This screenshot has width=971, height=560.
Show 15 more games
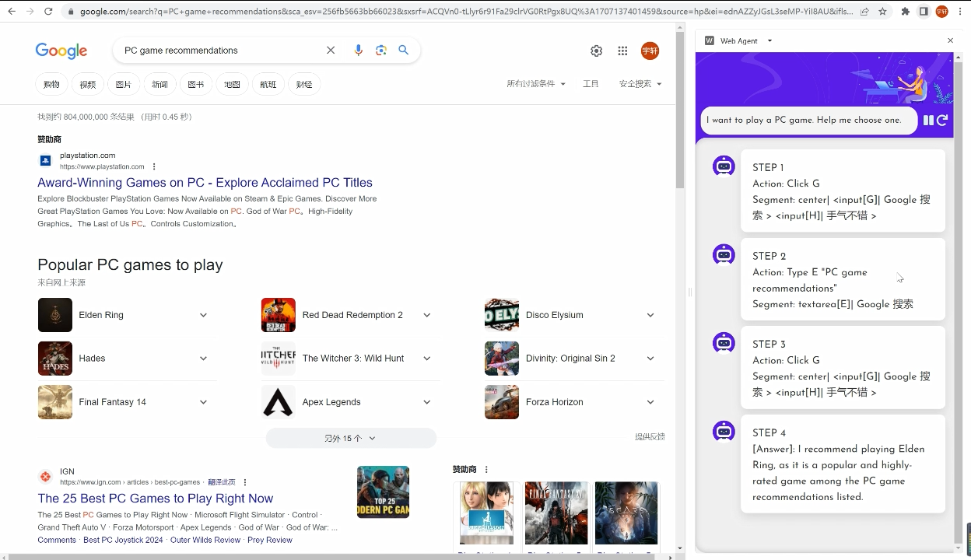coord(351,438)
